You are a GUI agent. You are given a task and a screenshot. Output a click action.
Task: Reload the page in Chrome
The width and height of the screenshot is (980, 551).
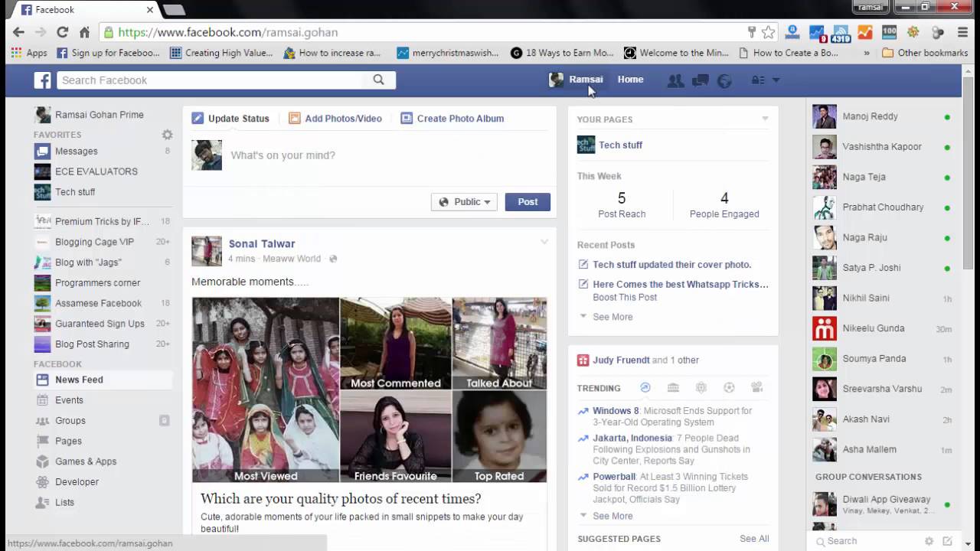(x=63, y=32)
